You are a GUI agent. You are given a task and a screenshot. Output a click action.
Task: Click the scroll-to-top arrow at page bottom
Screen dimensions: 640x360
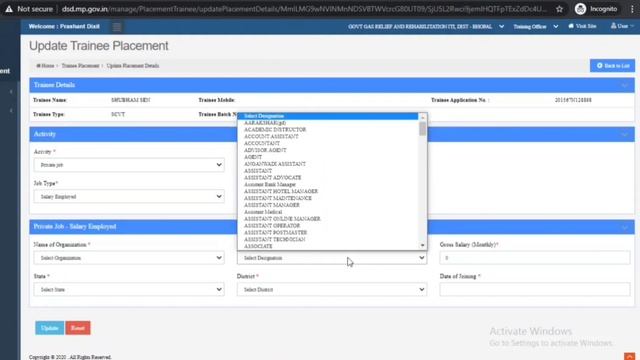coord(629,356)
